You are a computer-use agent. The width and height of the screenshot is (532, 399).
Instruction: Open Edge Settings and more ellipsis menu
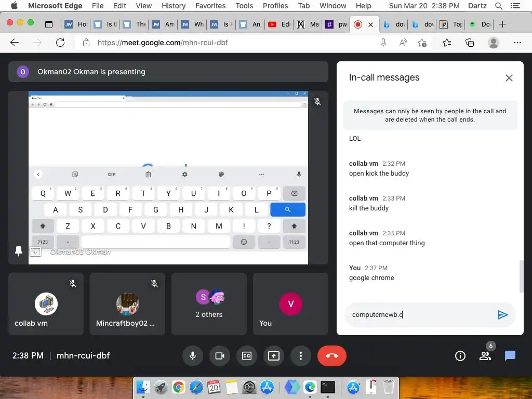coord(517,43)
